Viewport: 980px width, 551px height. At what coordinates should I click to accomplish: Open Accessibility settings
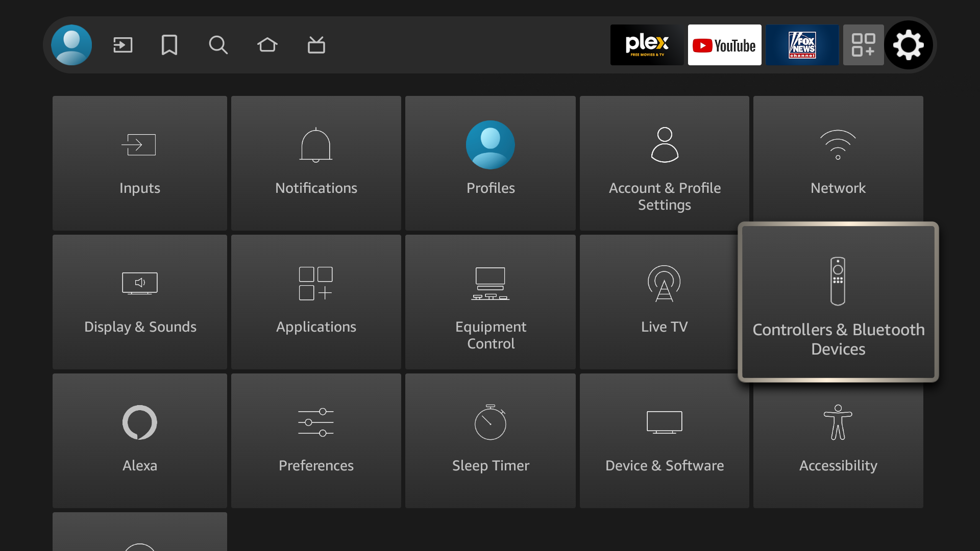point(838,440)
